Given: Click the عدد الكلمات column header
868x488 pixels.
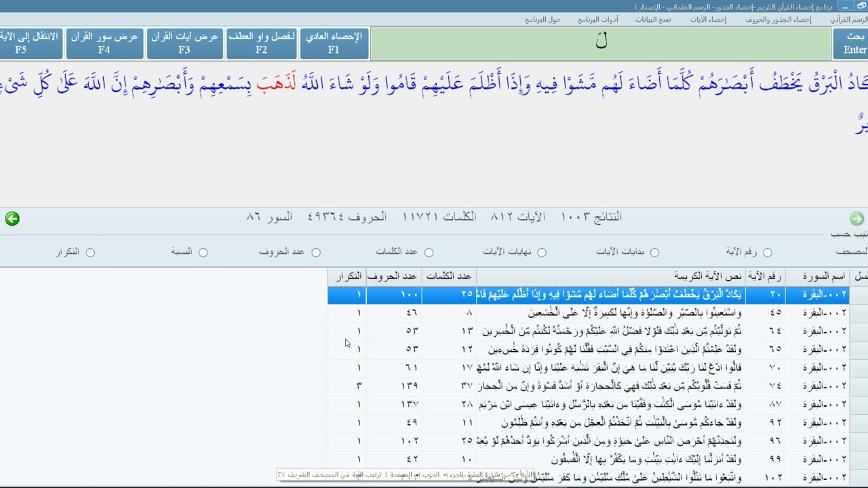Looking at the screenshot, I should click(x=449, y=277).
